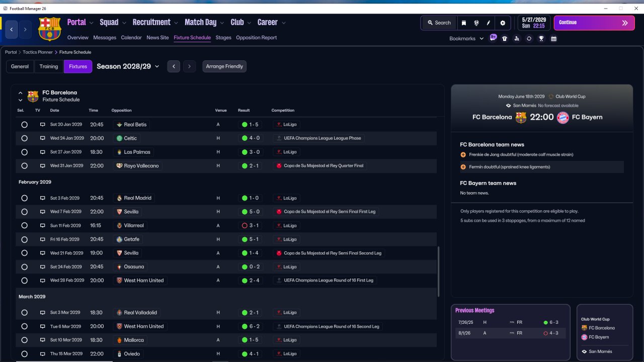The width and height of the screenshot is (644, 362).
Task: Go back with the left arrow navigation button
Action: tap(12, 30)
